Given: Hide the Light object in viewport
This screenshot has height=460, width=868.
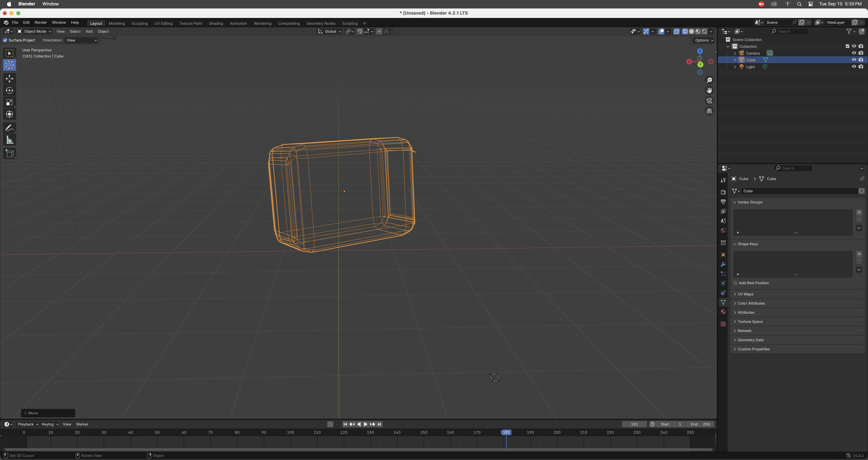Looking at the screenshot, I should [854, 67].
